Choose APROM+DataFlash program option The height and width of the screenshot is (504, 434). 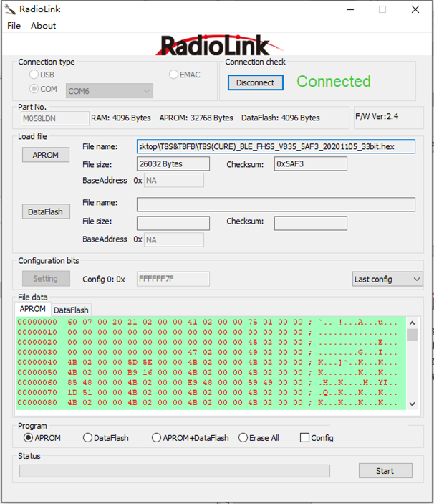[x=157, y=438]
